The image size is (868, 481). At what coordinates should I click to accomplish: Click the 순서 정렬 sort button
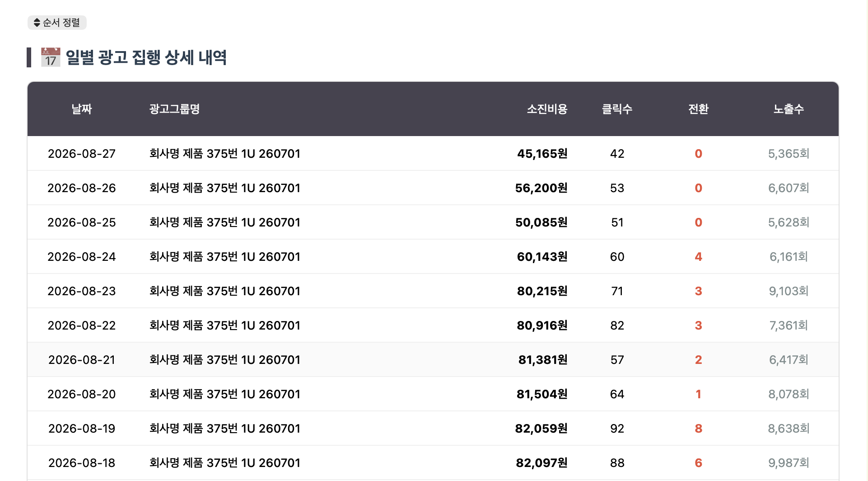57,23
